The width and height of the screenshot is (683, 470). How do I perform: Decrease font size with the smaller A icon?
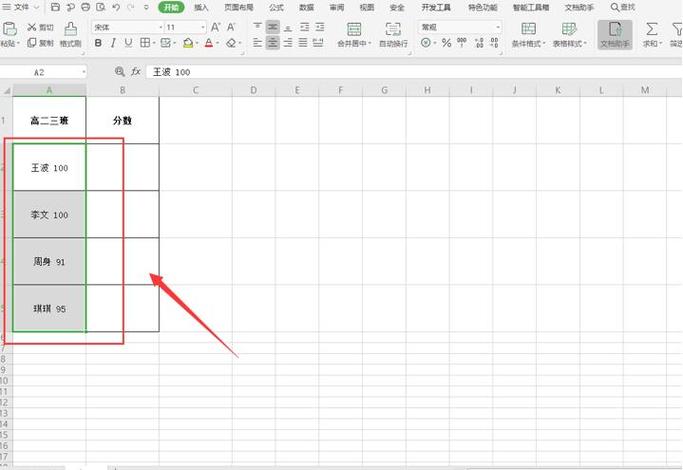pos(231,27)
